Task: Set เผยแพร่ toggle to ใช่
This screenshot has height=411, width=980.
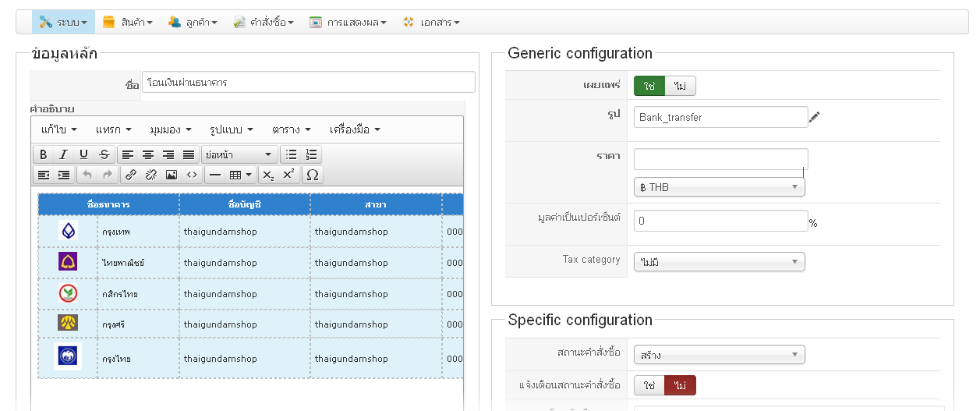Action: tap(649, 86)
